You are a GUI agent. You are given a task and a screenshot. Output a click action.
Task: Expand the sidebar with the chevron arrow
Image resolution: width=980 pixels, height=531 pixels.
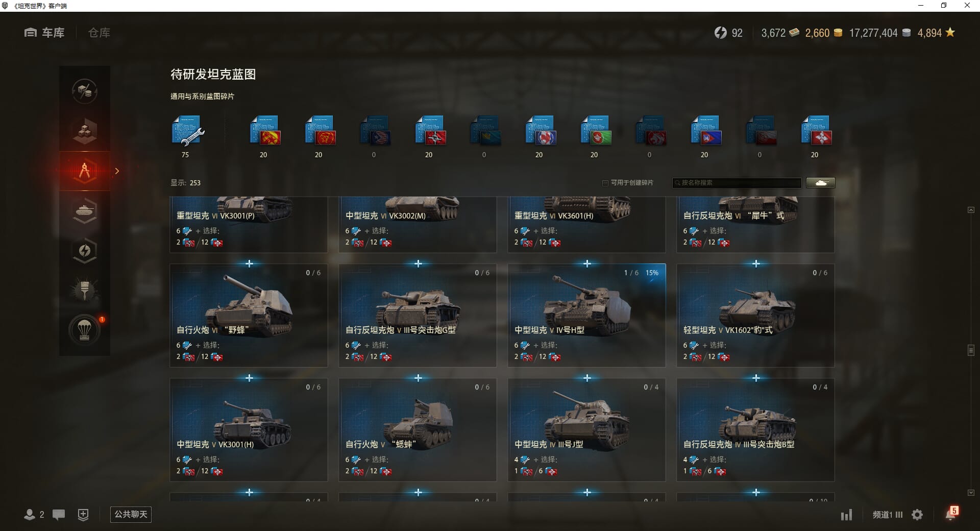pos(117,171)
